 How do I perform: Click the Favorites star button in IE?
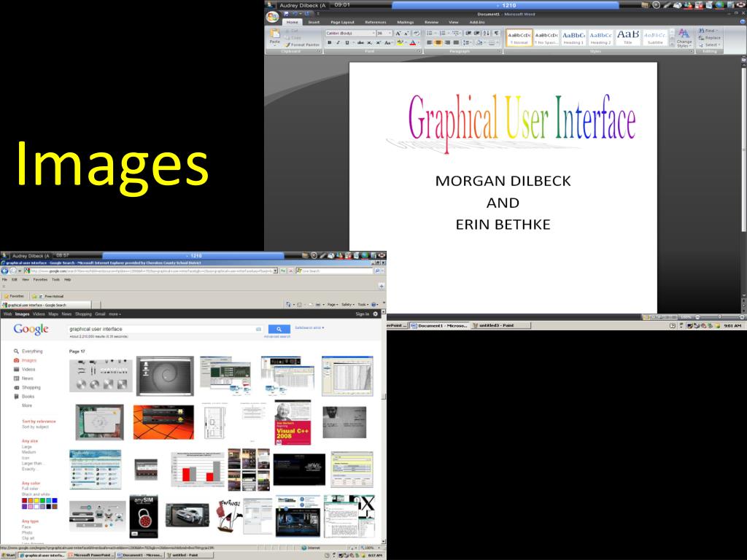pos(15,296)
